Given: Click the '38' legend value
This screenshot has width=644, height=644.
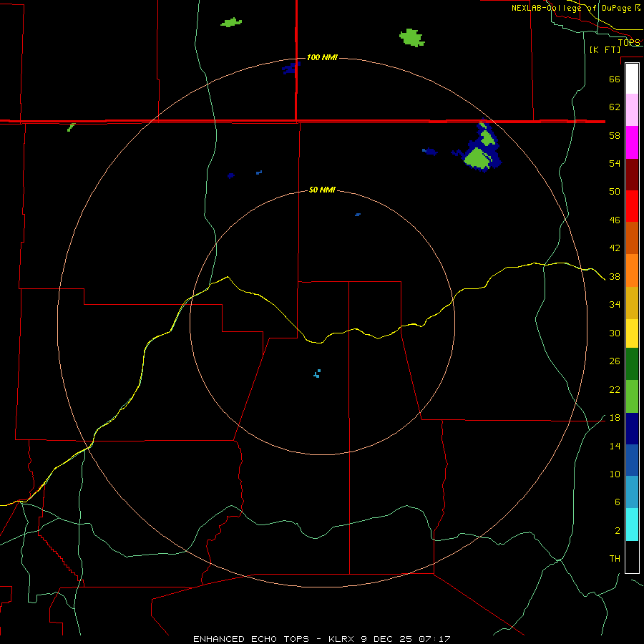Looking at the screenshot, I should coord(615,277).
